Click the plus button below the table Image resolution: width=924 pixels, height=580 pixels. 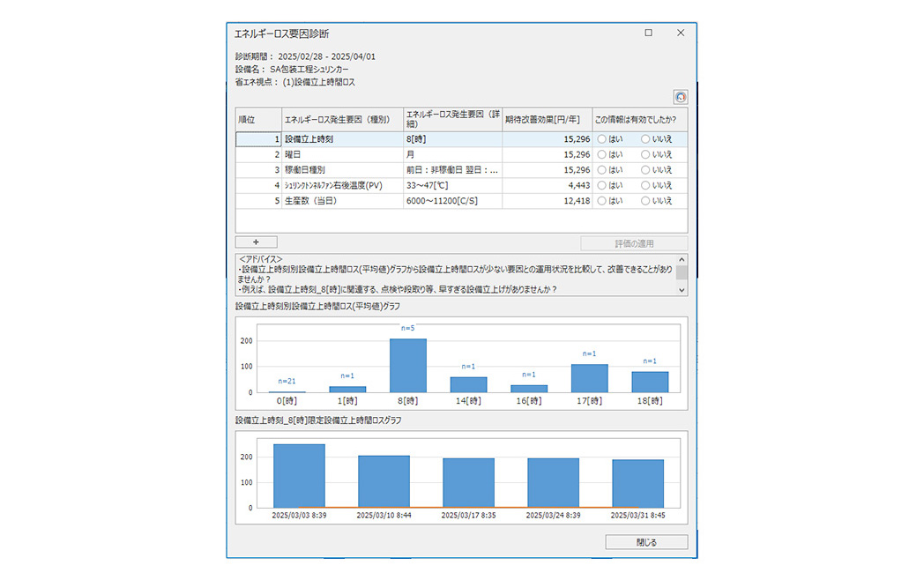257,242
